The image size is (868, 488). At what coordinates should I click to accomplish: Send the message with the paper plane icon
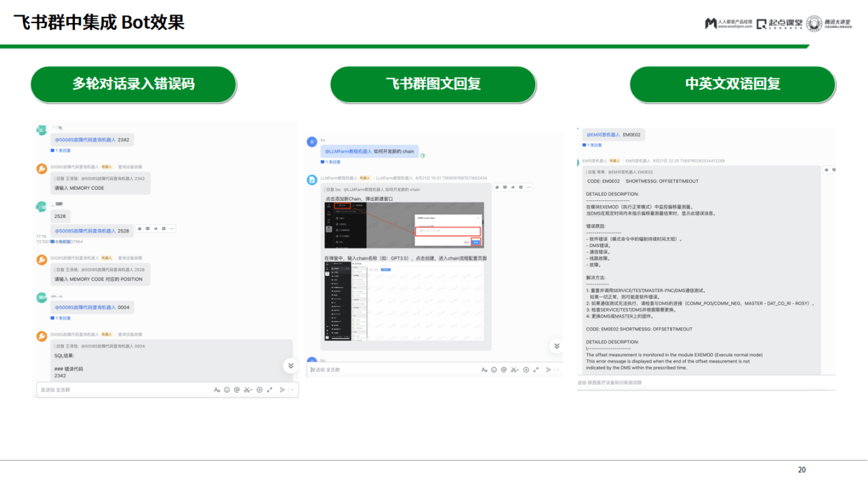(x=283, y=389)
